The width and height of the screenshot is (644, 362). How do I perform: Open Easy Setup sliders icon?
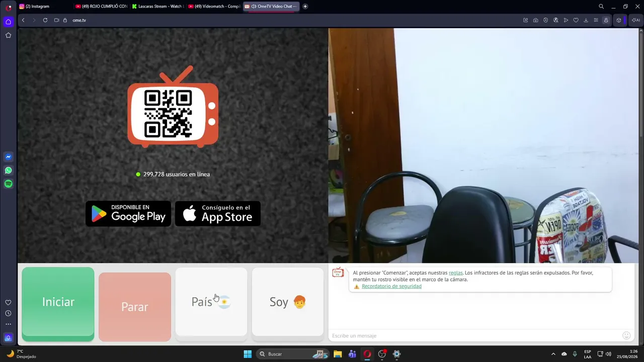[x=596, y=20]
